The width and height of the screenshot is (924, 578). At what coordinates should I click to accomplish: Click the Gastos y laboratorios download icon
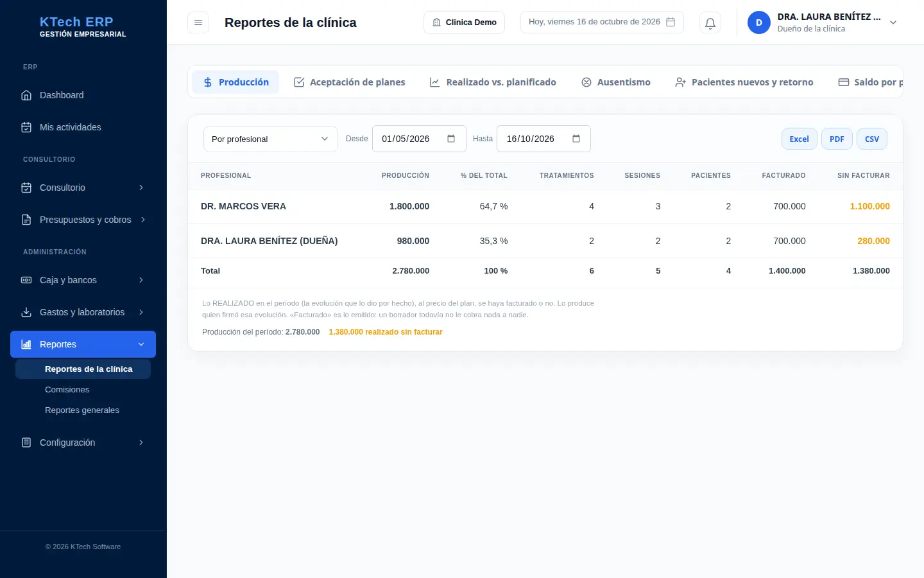26,312
